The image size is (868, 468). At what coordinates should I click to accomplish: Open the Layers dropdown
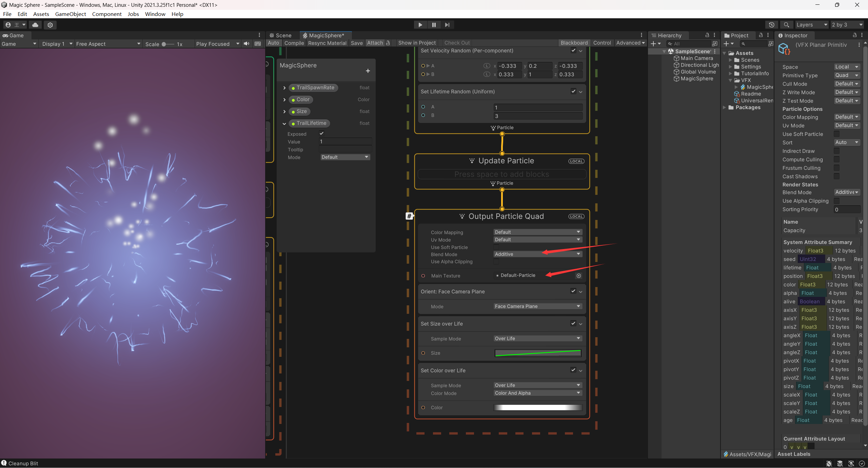(x=811, y=25)
